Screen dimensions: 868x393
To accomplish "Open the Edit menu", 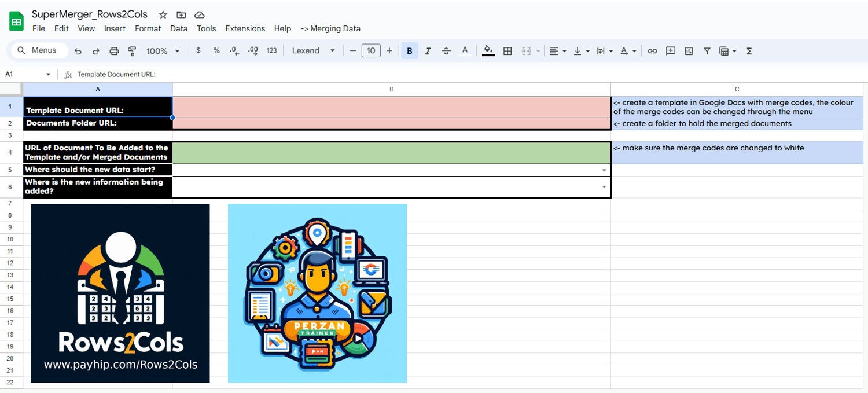I will click(61, 28).
